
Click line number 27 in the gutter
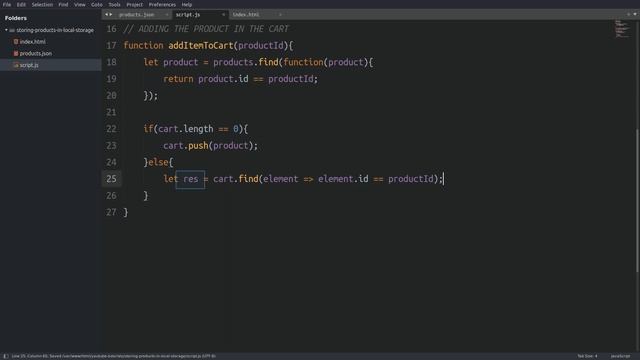pyautogui.click(x=111, y=212)
